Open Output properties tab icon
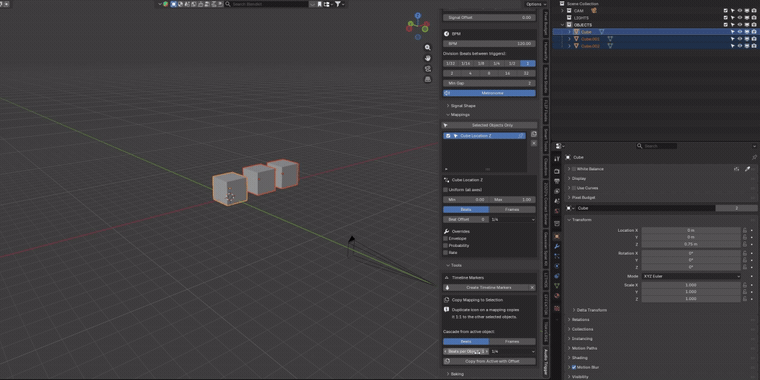 click(556, 181)
